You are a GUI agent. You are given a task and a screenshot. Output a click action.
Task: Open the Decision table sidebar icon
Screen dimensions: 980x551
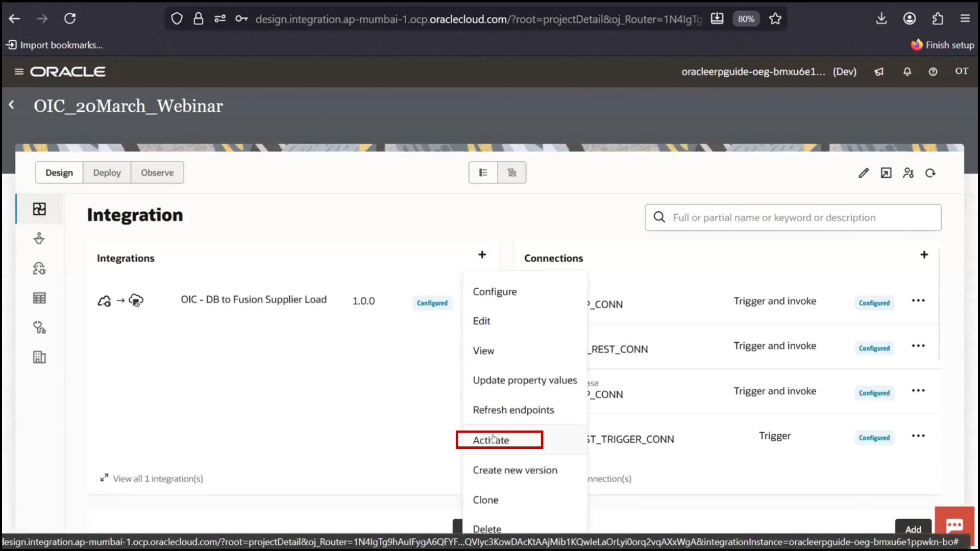click(x=39, y=298)
